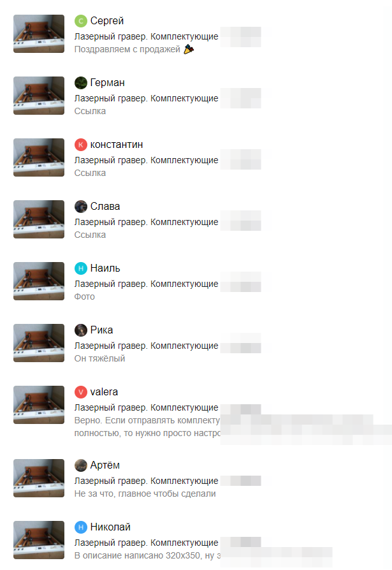Open valera's message starting 'Верно. Если отправлять'
This screenshot has height=570, width=392.
(147, 427)
